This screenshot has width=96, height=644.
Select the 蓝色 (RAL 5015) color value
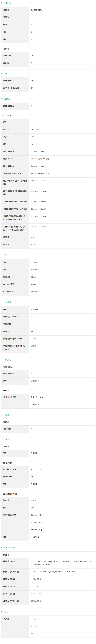click(37, 310)
